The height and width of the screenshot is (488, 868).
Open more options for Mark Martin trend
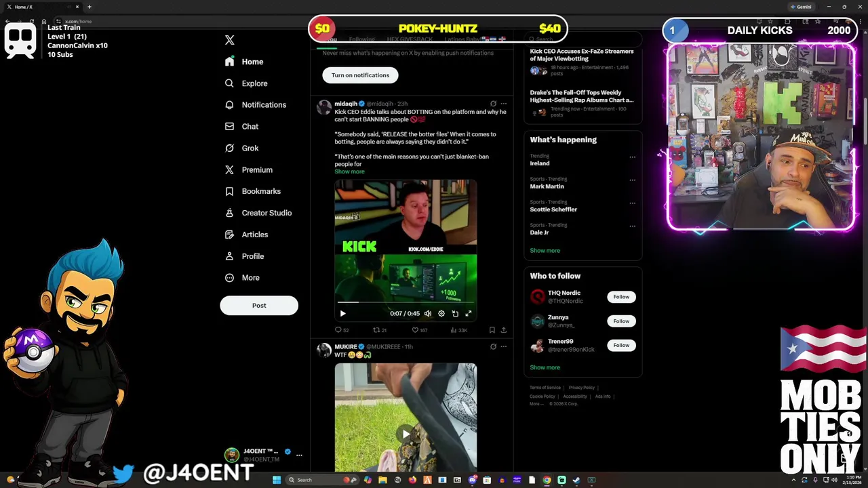point(632,180)
